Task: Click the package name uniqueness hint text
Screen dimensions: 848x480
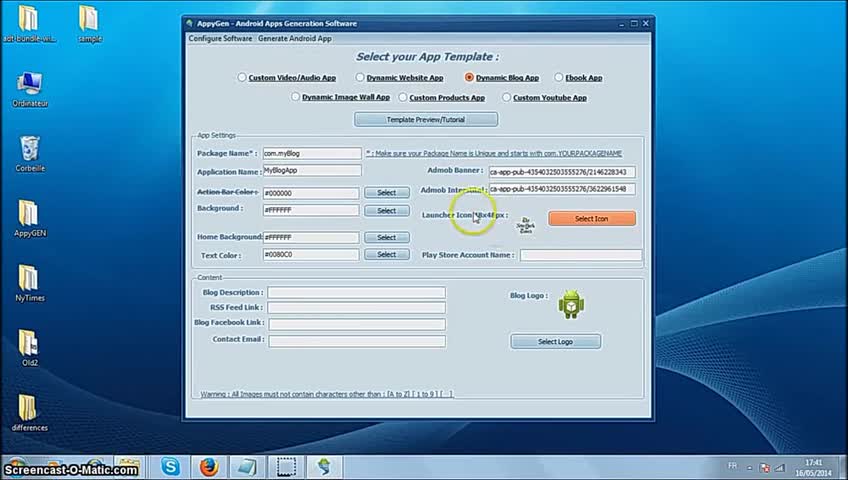Action: (x=494, y=154)
